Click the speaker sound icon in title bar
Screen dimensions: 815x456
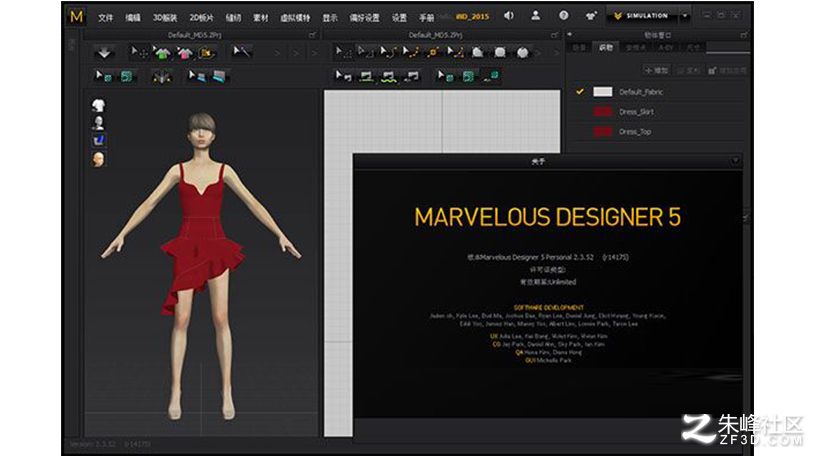click(x=509, y=16)
